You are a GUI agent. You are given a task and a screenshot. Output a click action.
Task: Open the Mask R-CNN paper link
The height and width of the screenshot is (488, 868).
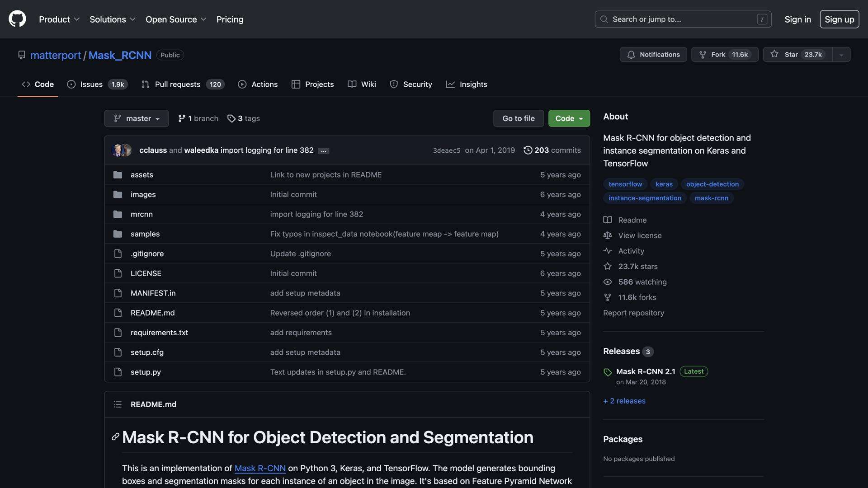pyautogui.click(x=260, y=469)
